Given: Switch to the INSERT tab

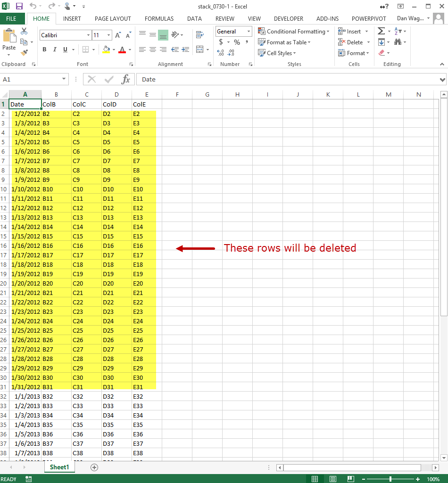Looking at the screenshot, I should pyautogui.click(x=72, y=18).
